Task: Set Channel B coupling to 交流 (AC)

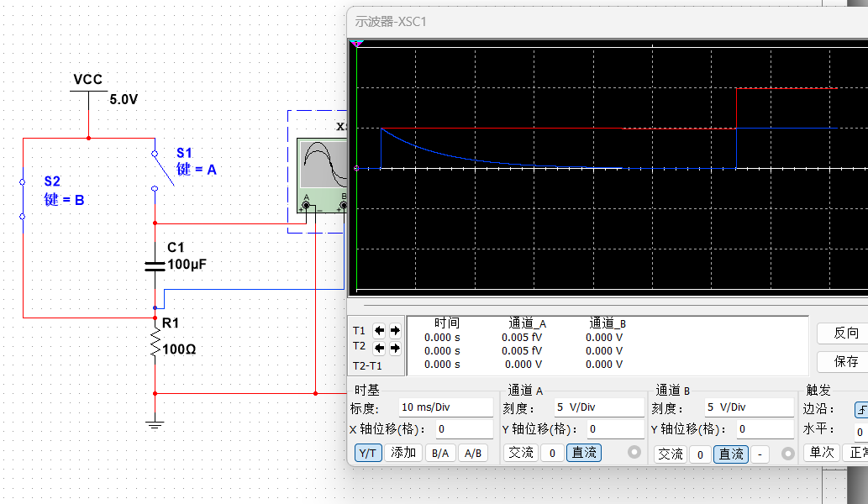Action: 671,454
